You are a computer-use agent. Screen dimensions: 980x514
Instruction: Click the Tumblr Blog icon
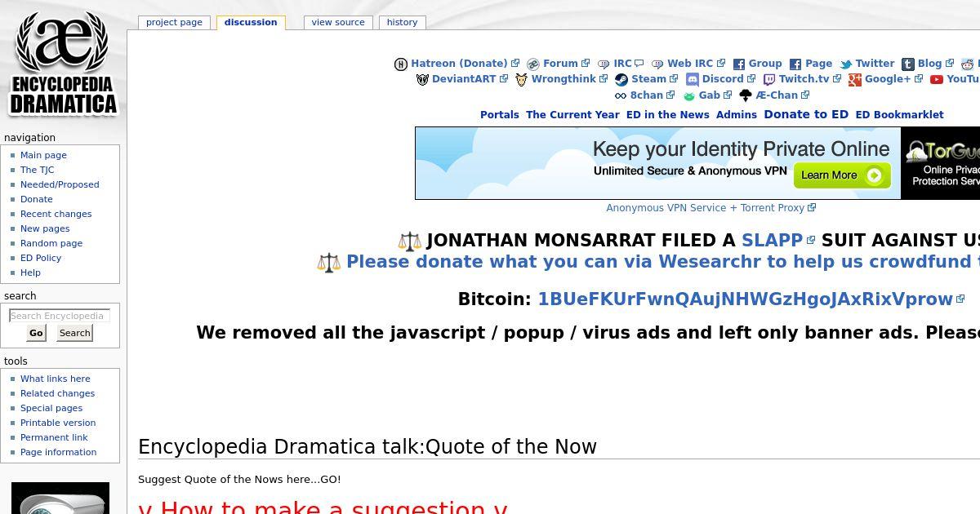pyautogui.click(x=908, y=64)
